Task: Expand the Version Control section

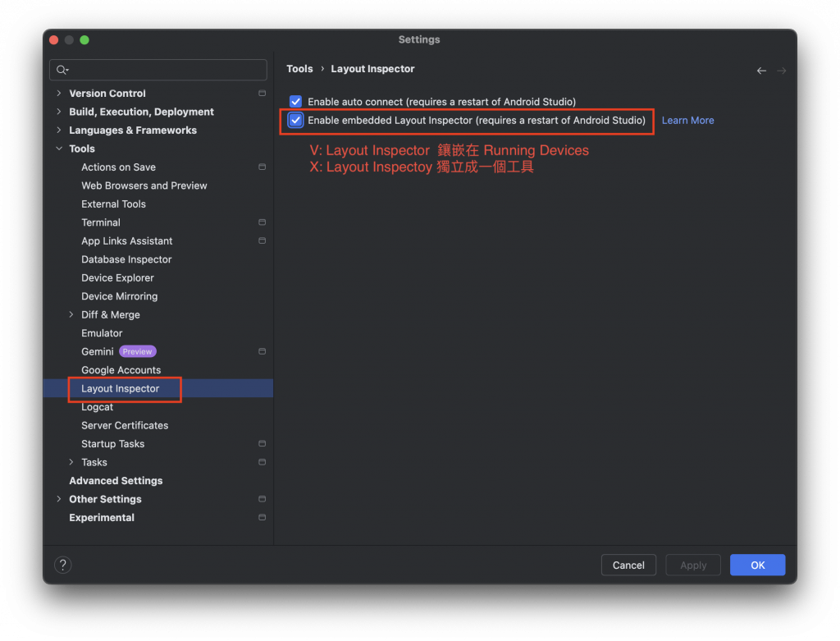Action: (59, 94)
